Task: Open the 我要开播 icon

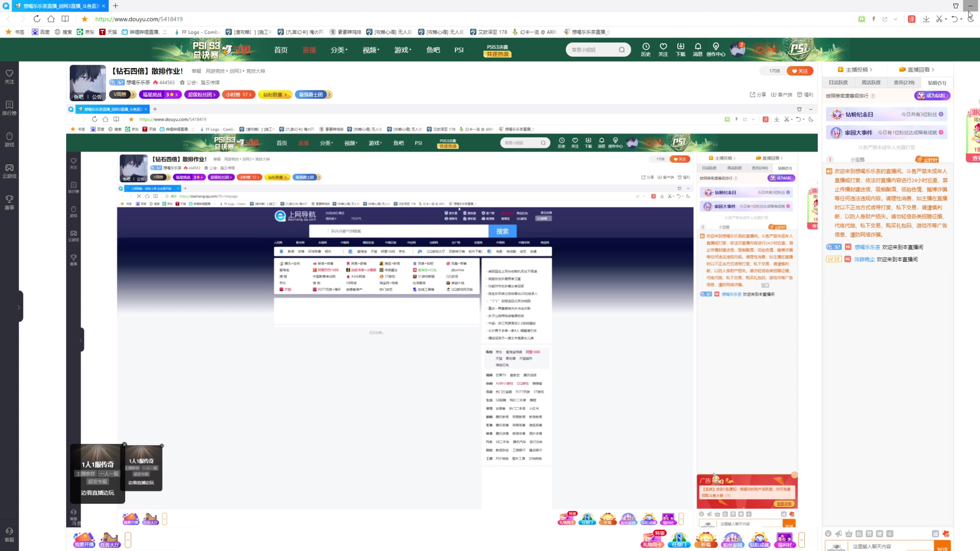Action: click(x=84, y=540)
